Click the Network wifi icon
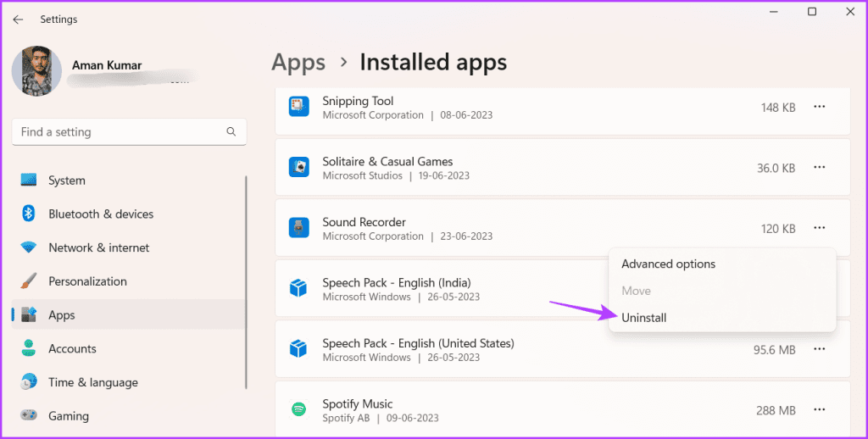 pos(29,247)
